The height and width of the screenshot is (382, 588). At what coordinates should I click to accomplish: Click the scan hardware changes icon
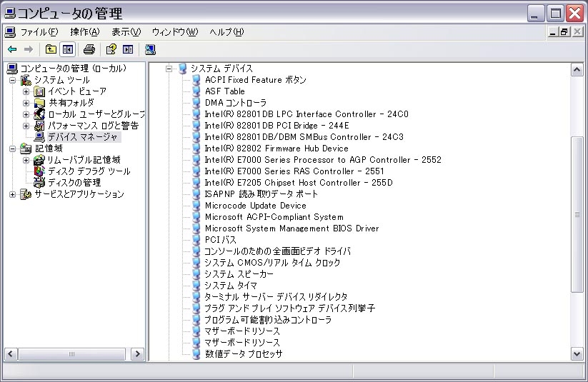(x=150, y=49)
